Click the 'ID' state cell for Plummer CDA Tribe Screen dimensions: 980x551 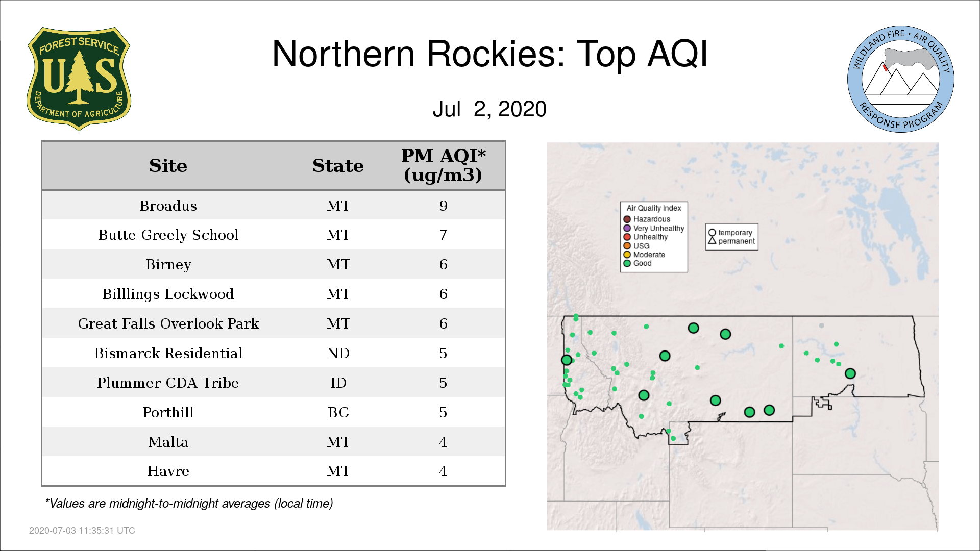click(x=338, y=383)
